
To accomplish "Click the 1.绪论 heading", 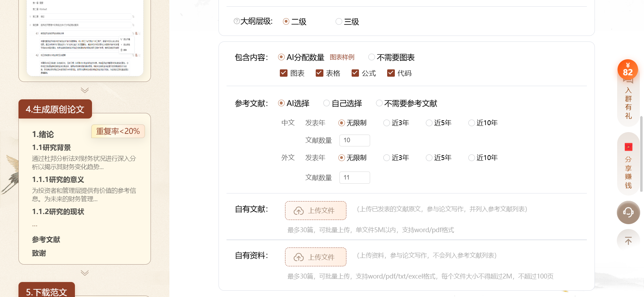I will pos(43,134).
